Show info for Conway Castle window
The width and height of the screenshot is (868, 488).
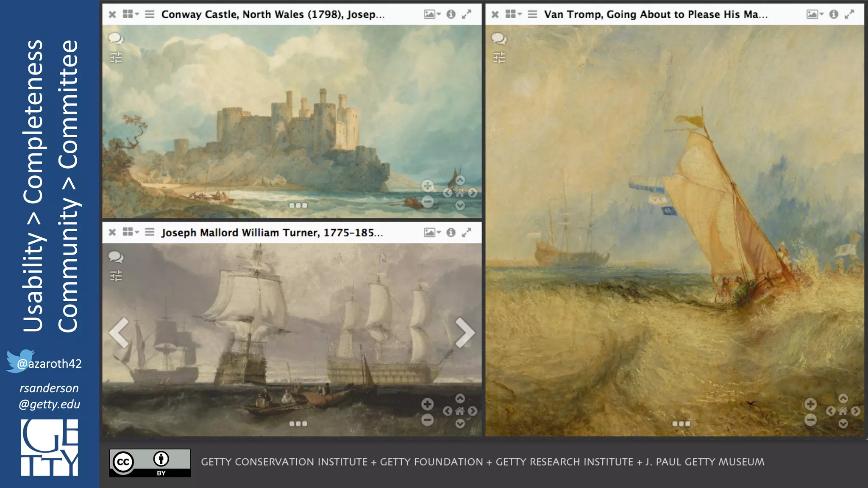pyautogui.click(x=451, y=14)
